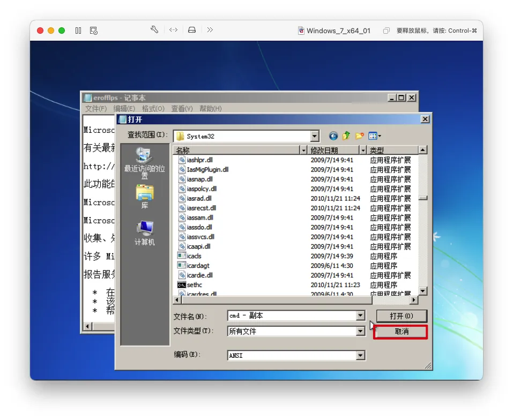This screenshot has height=420, width=513.
Task: Select the icardie.dll file
Action: tap(199, 275)
